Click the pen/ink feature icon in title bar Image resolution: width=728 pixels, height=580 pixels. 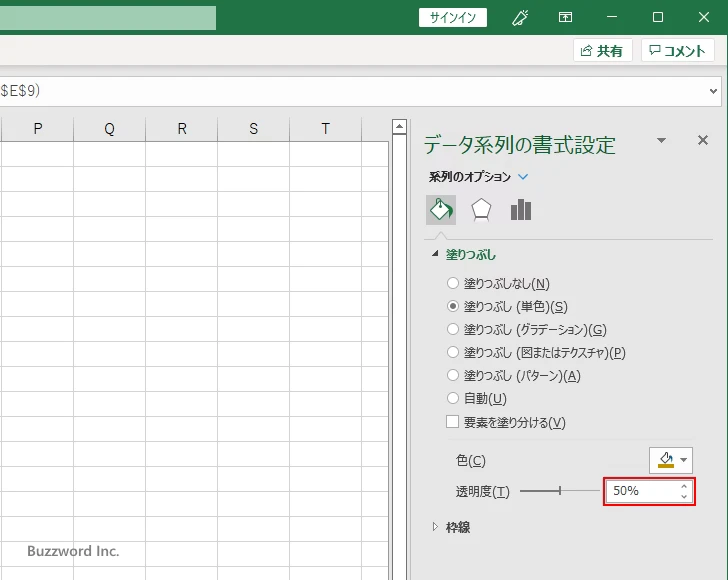coord(520,18)
